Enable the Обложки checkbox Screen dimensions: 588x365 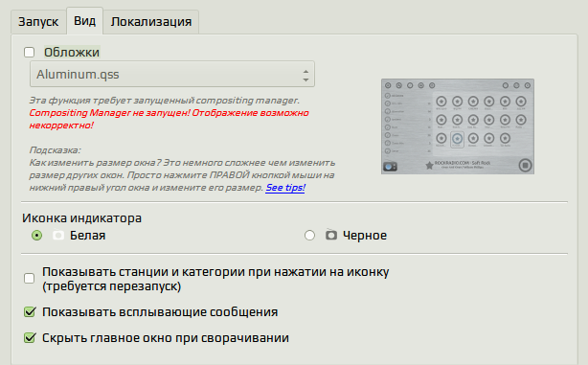pos(30,52)
